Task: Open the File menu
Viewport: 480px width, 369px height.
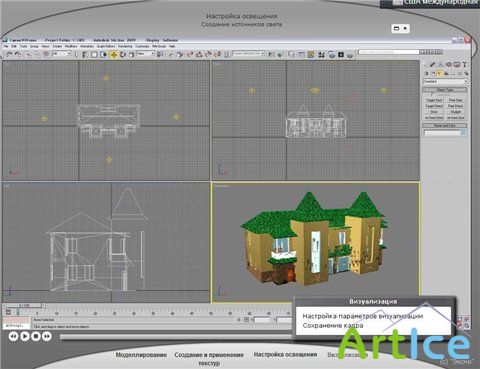Action: (6, 46)
